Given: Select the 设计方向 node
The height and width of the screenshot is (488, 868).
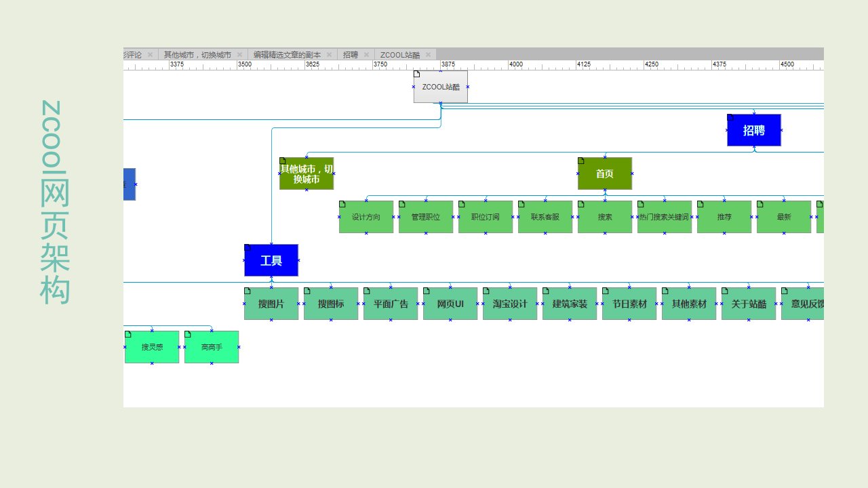Looking at the screenshot, I should [366, 217].
